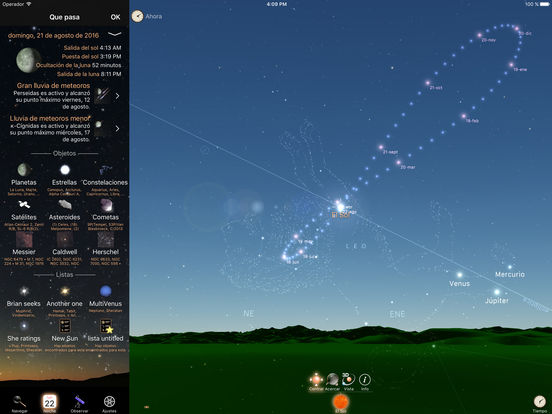Open the Tiempo time control
Image resolution: width=552 pixels, height=414 pixels.
(x=539, y=403)
